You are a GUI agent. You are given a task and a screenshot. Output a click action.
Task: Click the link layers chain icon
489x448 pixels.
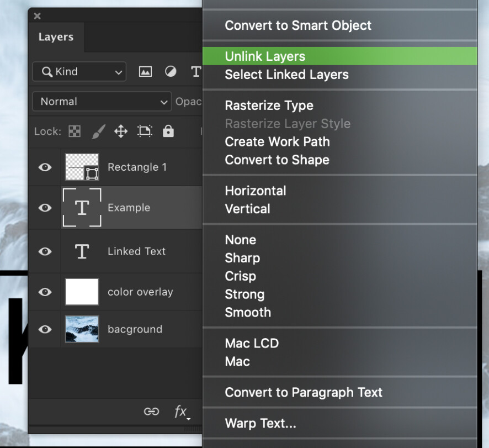(x=151, y=412)
